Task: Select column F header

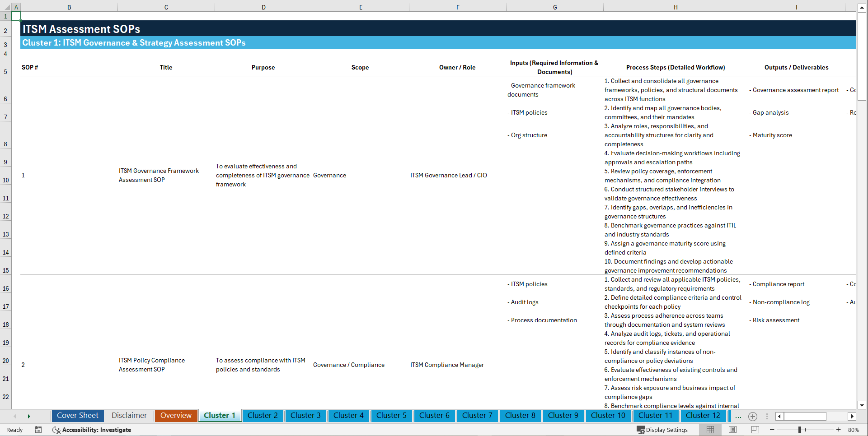Action: (458, 7)
